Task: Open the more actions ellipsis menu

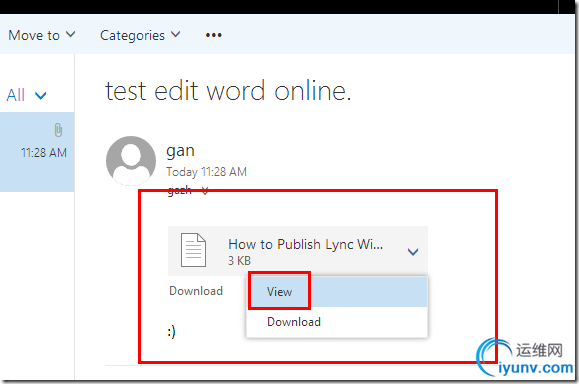Action: tap(214, 35)
